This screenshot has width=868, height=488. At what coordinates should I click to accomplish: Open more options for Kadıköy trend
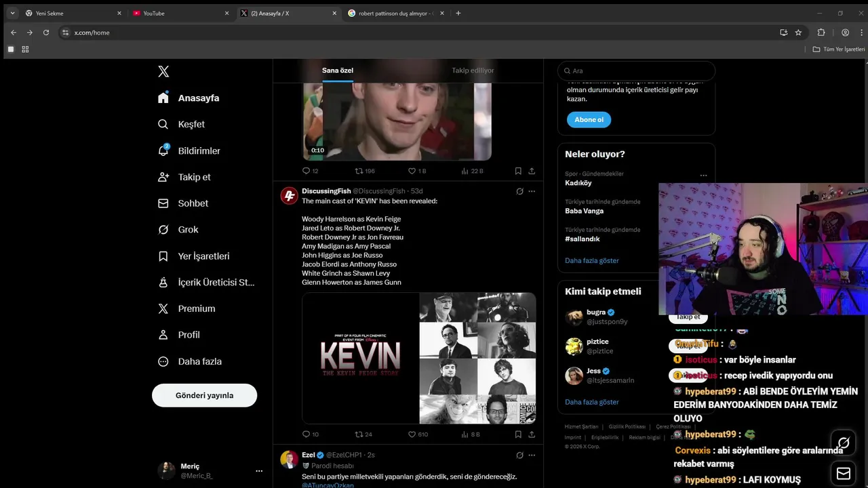click(x=703, y=175)
